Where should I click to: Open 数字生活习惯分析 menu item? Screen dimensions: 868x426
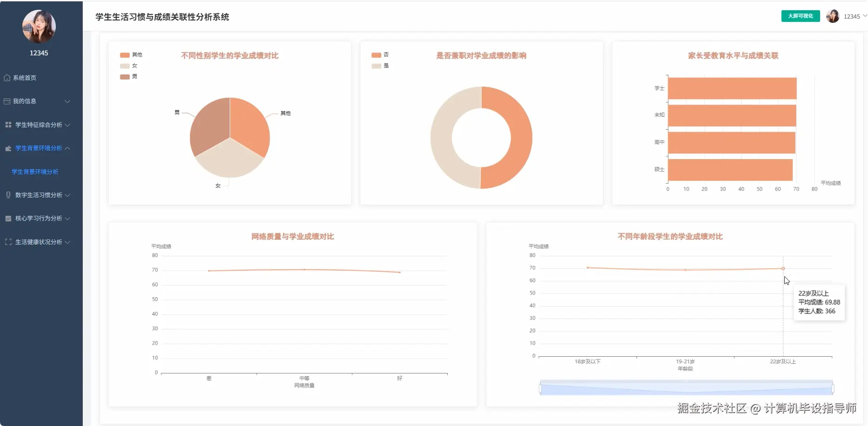point(39,195)
